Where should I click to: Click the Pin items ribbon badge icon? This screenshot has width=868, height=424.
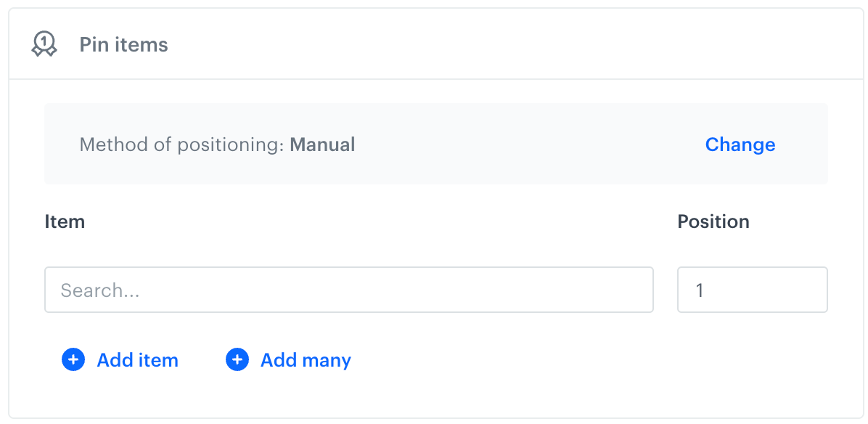coord(44,45)
